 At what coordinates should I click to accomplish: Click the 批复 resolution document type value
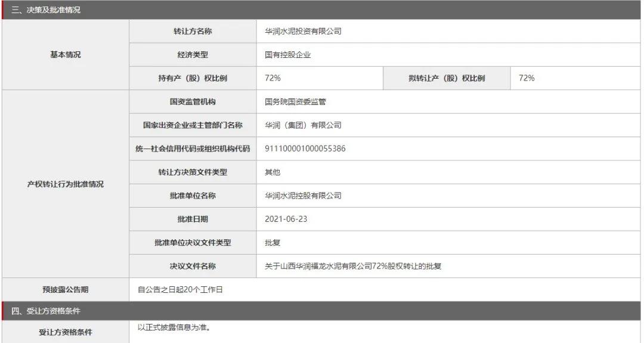(273, 243)
